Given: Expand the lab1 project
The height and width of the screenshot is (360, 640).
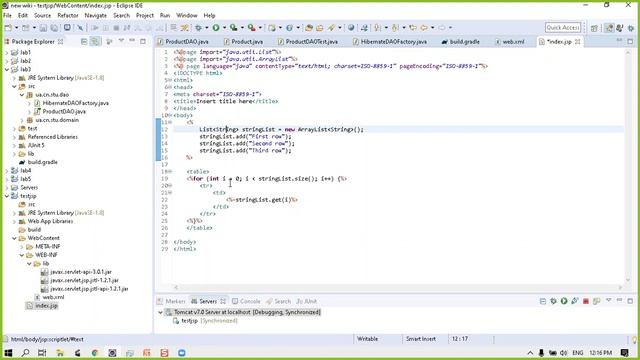Looking at the screenshot, I should pos(7,53).
